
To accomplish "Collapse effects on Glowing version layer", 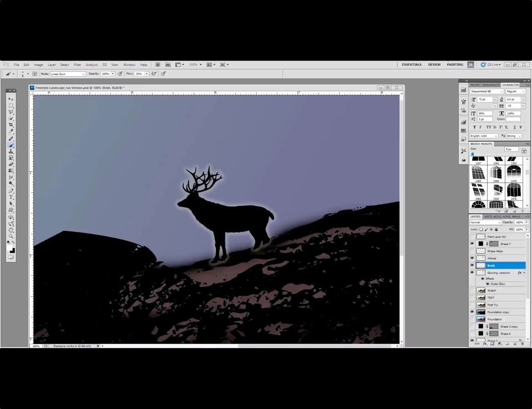I will pos(524,273).
